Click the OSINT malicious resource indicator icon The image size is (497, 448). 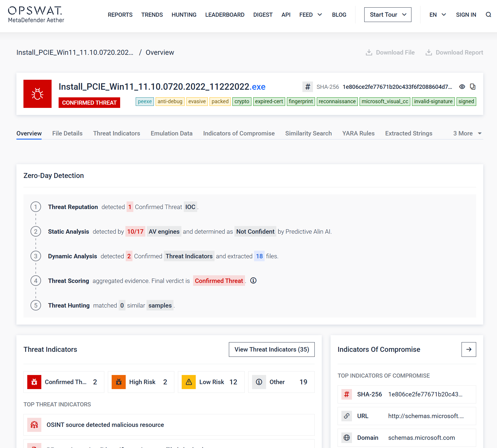34,425
